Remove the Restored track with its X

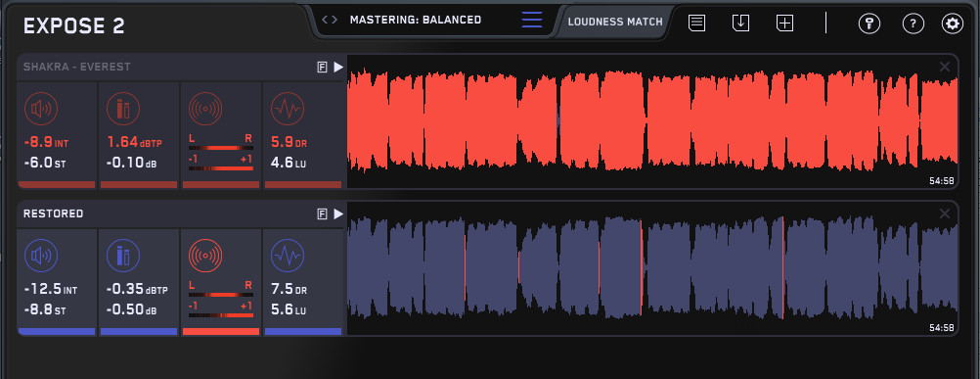945,213
